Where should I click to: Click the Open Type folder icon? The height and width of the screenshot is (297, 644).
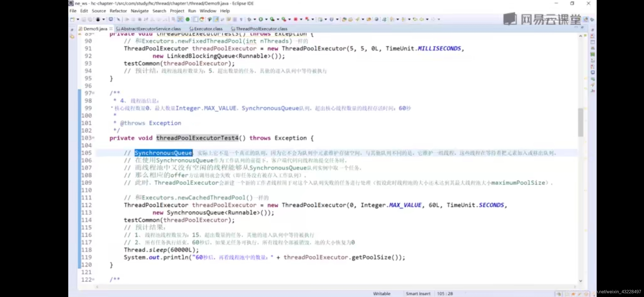pos(344,19)
